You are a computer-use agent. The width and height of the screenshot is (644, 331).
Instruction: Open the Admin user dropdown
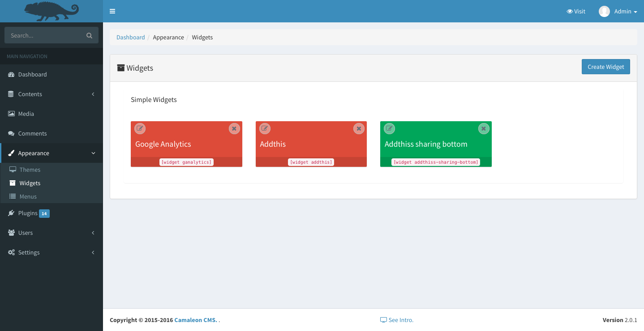point(618,12)
